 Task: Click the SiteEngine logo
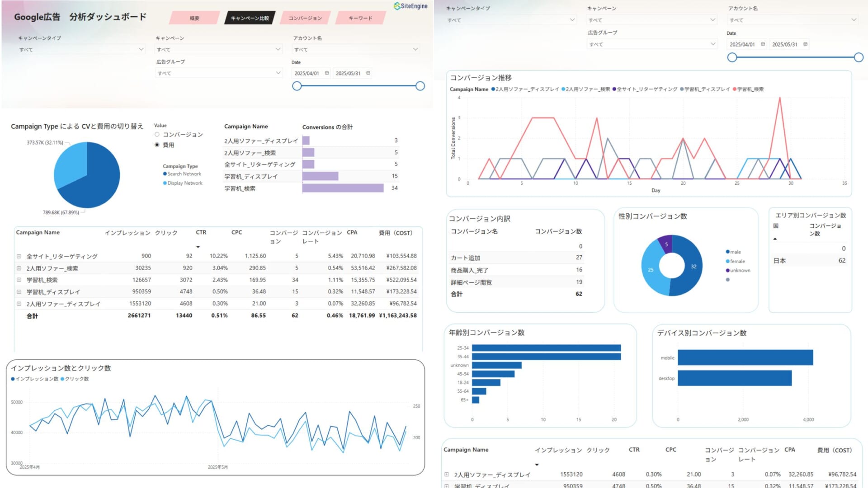(x=410, y=6)
